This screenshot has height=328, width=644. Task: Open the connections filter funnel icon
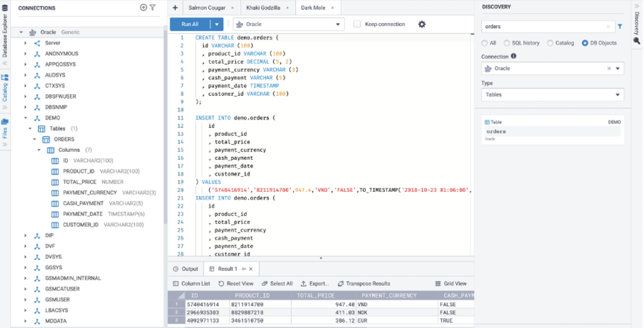(153, 7)
